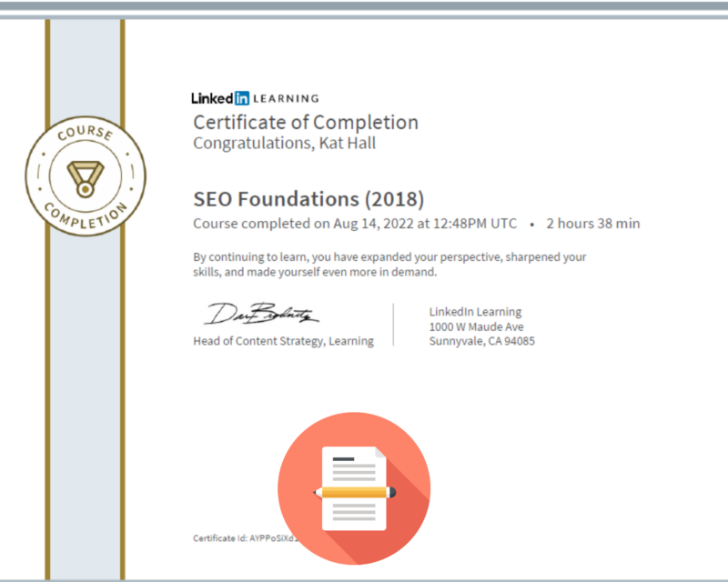Click the Certificate Id text
The height and width of the screenshot is (582, 728).
(x=246, y=538)
